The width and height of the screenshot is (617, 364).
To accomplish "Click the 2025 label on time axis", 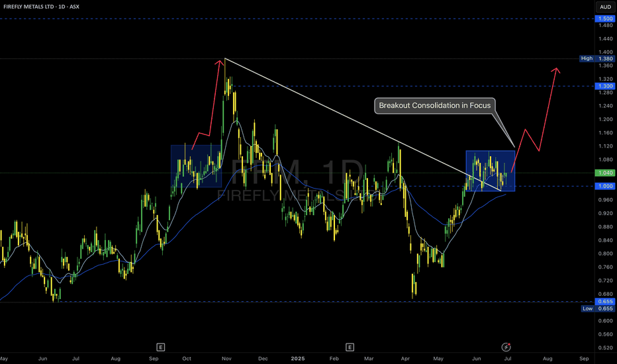I will [297, 359].
